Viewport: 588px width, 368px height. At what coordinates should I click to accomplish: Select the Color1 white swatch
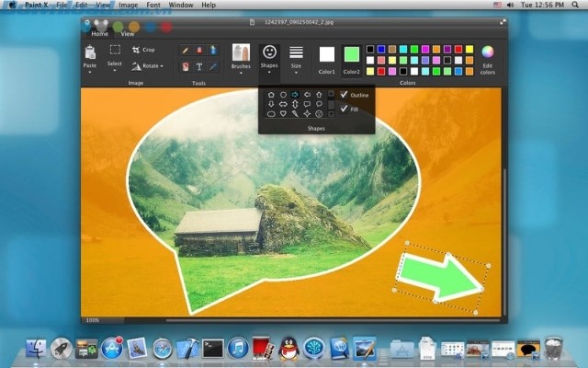(x=327, y=54)
